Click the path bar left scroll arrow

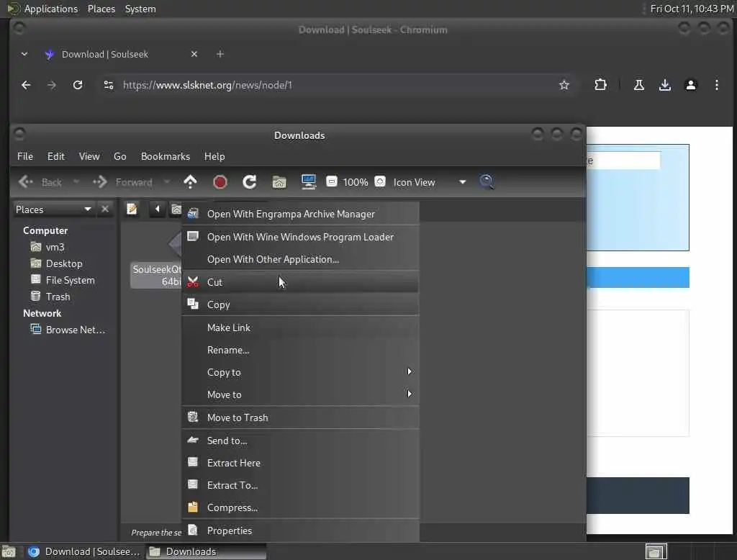tap(157, 209)
